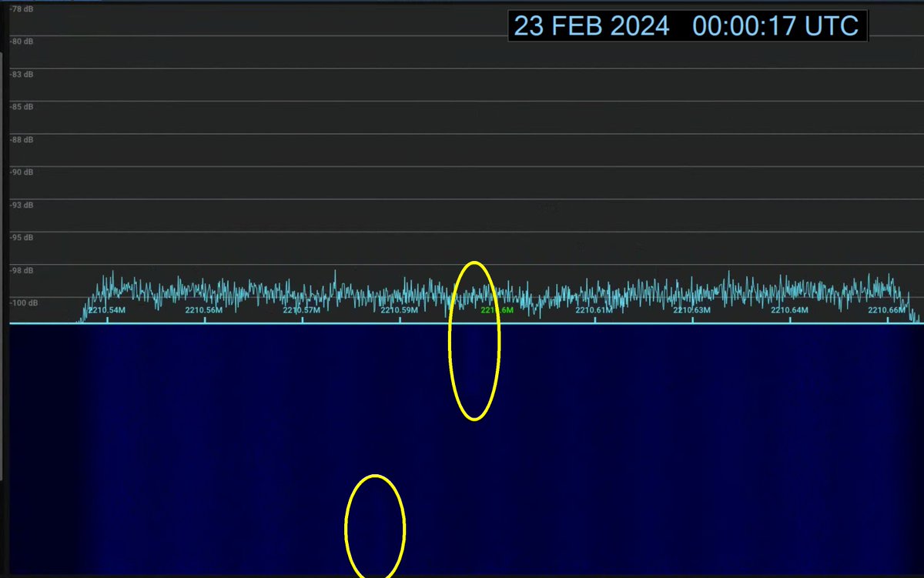Click the -78 dB scale label
The width and height of the screenshot is (924, 578).
click(21, 11)
